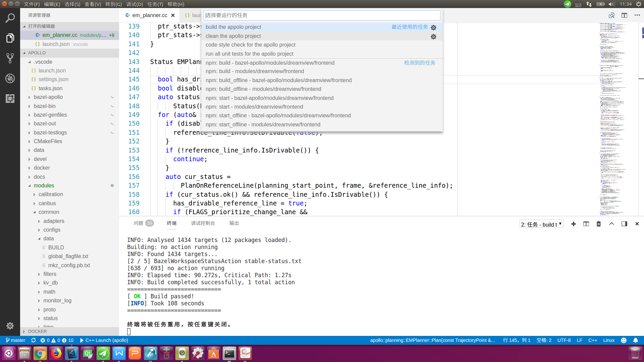The image size is (644, 362).
Task: Open the Extensions view icon
Action: click(x=10, y=99)
